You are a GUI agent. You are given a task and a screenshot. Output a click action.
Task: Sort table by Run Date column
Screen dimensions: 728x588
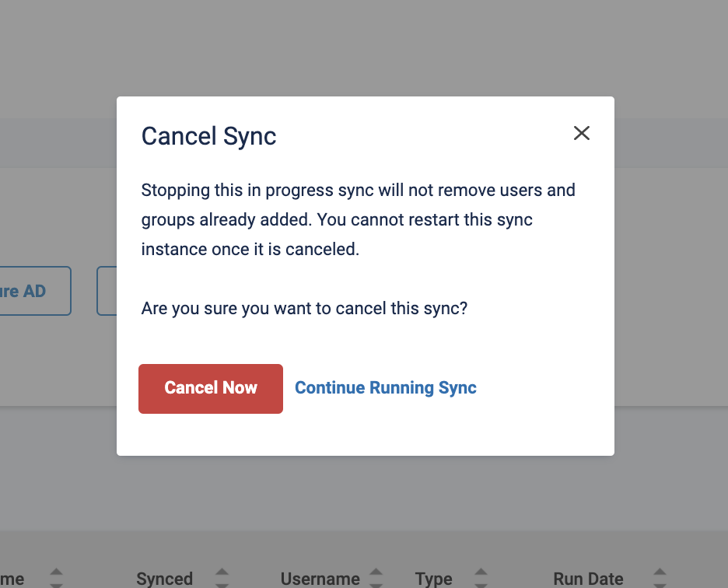[x=660, y=578]
